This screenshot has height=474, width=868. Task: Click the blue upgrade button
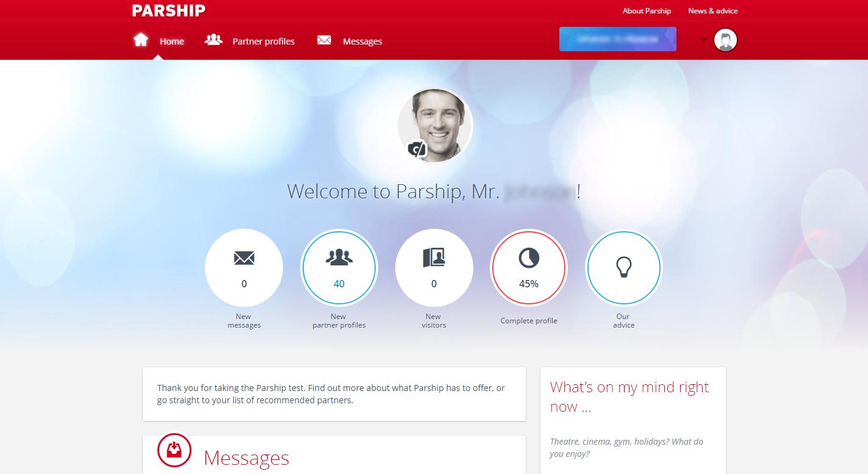[x=618, y=39]
